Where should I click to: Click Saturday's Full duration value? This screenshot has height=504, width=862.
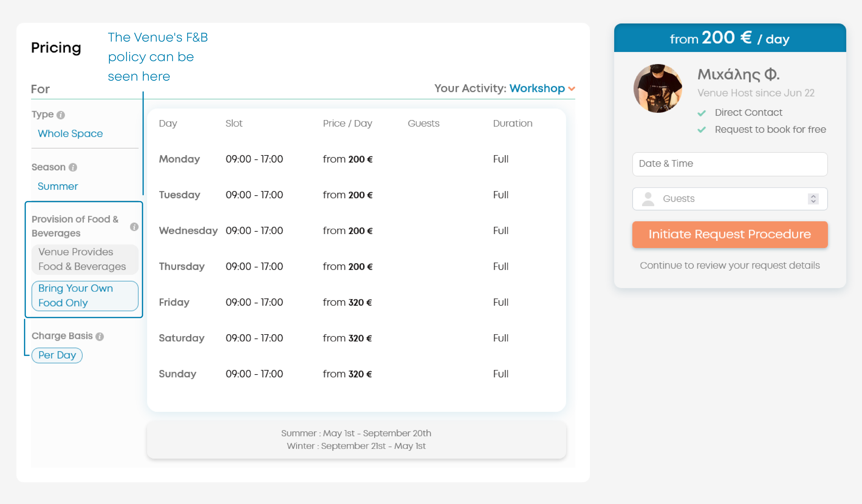(x=501, y=338)
